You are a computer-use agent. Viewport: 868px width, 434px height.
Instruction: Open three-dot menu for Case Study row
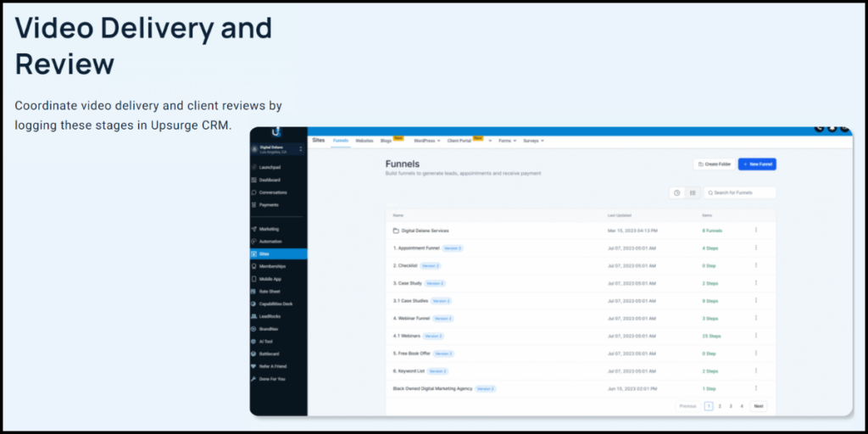pos(755,282)
